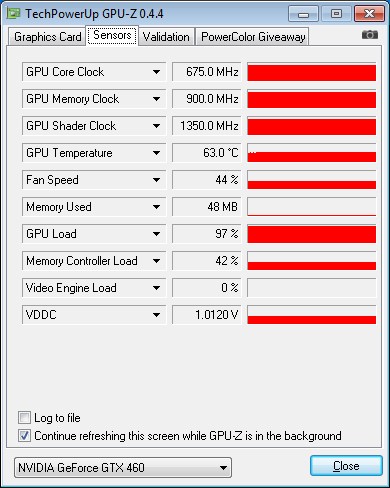
Task: Switch to the Graphics Card tab
Action: (x=47, y=37)
